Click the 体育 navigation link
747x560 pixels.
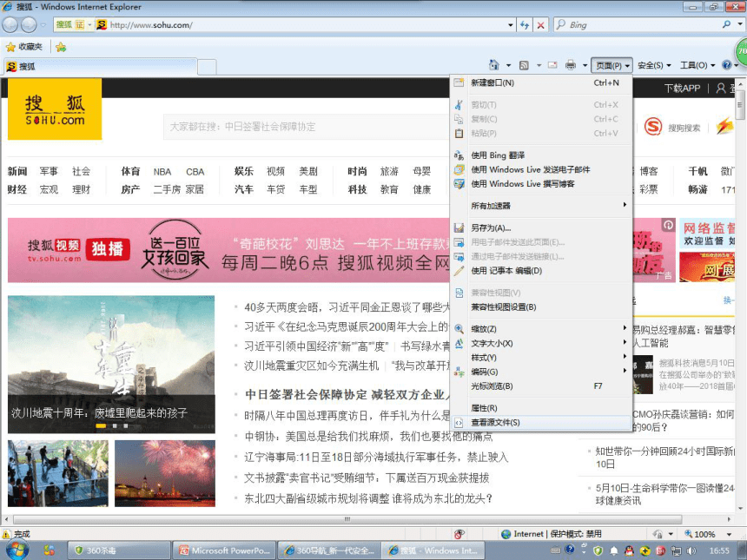point(130,171)
